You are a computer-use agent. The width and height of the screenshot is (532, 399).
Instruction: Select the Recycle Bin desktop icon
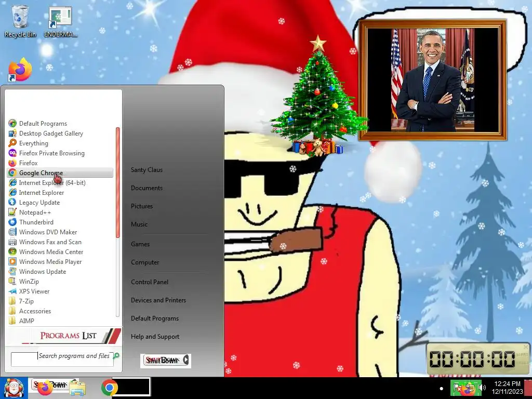click(x=20, y=21)
